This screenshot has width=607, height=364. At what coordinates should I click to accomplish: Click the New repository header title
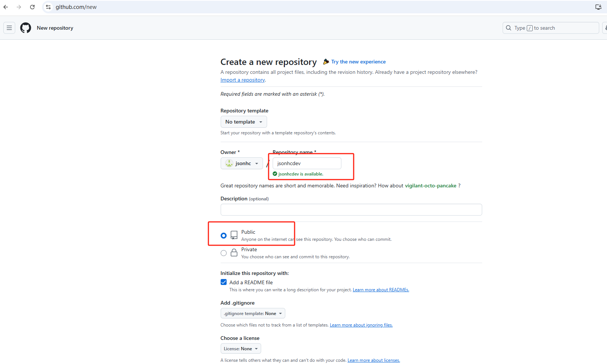tap(55, 28)
